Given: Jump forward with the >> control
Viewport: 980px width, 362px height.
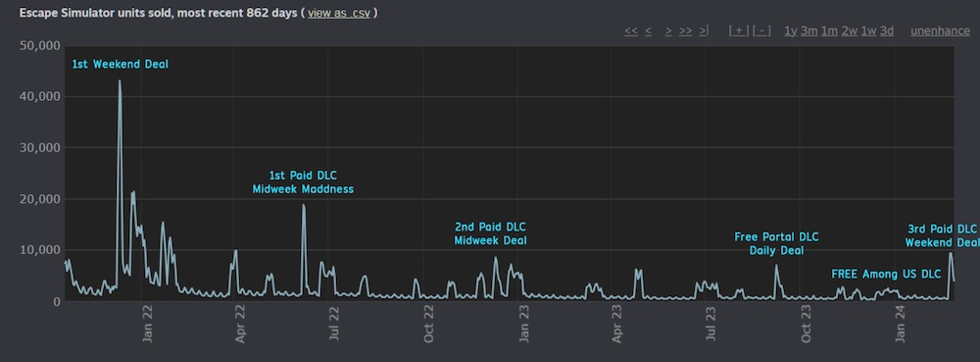Looking at the screenshot, I should [686, 30].
